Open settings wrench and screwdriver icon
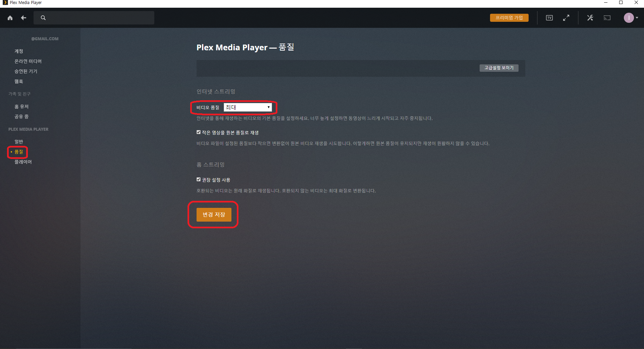 590,18
